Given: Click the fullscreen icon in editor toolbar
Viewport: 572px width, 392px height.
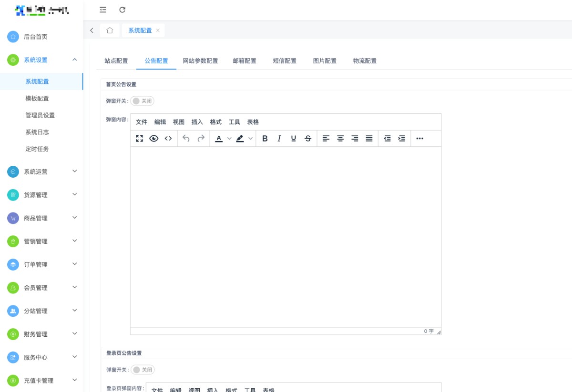Looking at the screenshot, I should click(140, 139).
